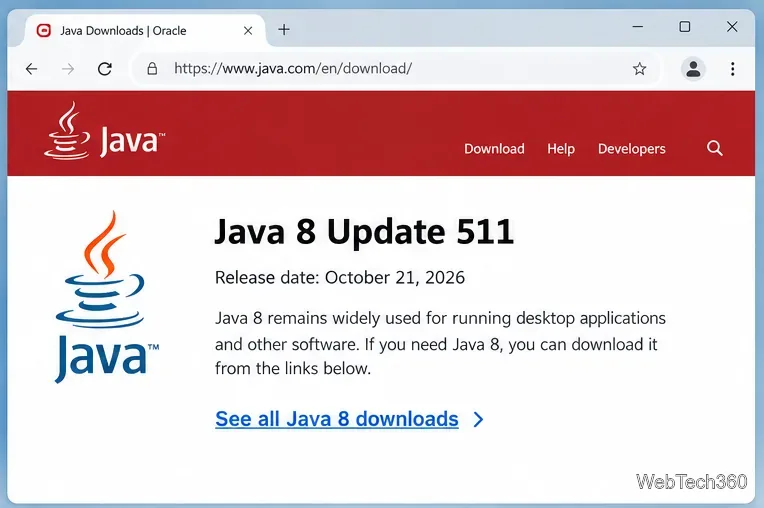Screen dimensions: 764x508
Task: Reload the Java download page
Action: tap(105, 69)
